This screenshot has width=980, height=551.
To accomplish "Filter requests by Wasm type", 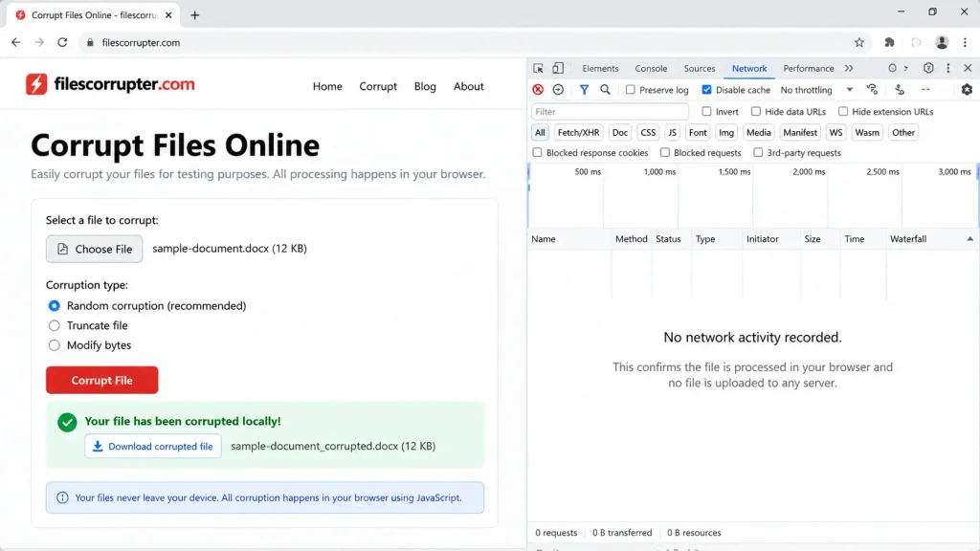I will click(867, 132).
